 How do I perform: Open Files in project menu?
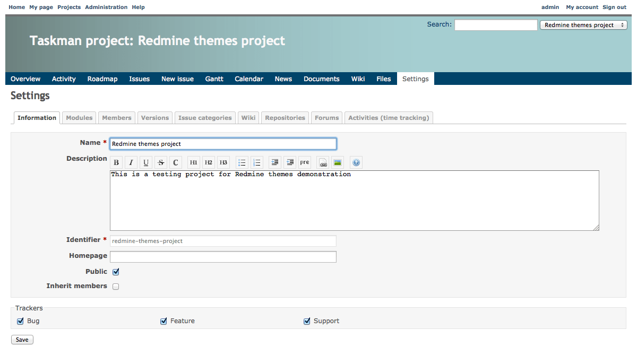pyautogui.click(x=384, y=79)
